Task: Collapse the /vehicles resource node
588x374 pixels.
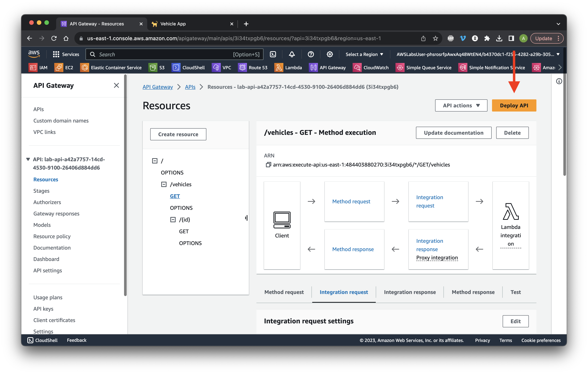Action: [x=164, y=184]
